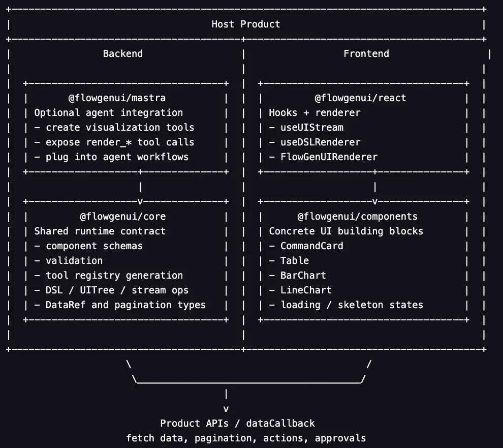Click the @flowgenui/react package name

click(x=360, y=98)
